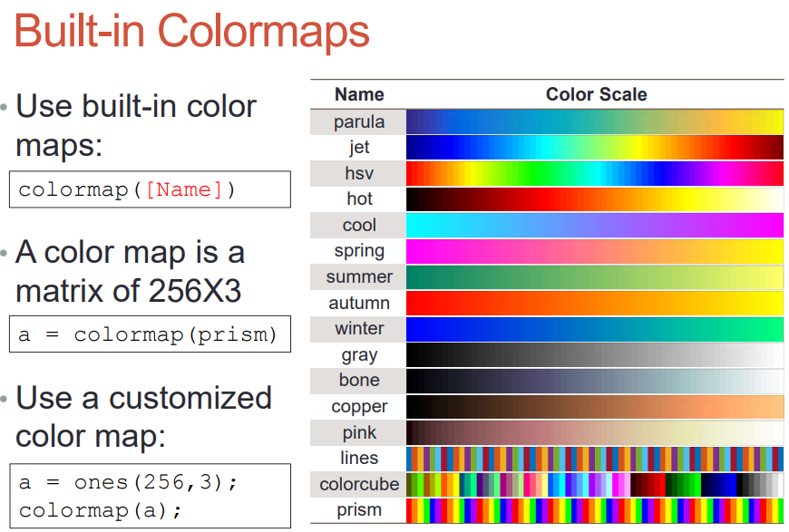Viewport: 789px width, 532px height.
Task: Click the parula color scale bar
Action: (x=595, y=122)
